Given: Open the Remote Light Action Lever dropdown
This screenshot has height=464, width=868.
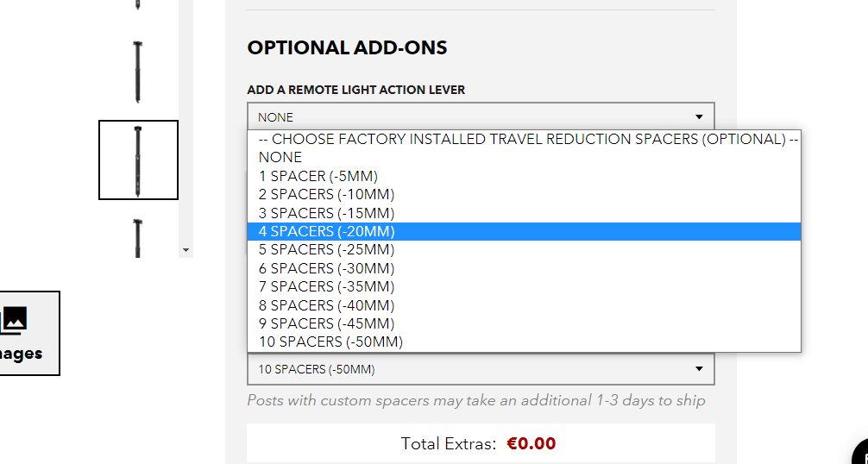Looking at the screenshot, I should click(x=481, y=117).
